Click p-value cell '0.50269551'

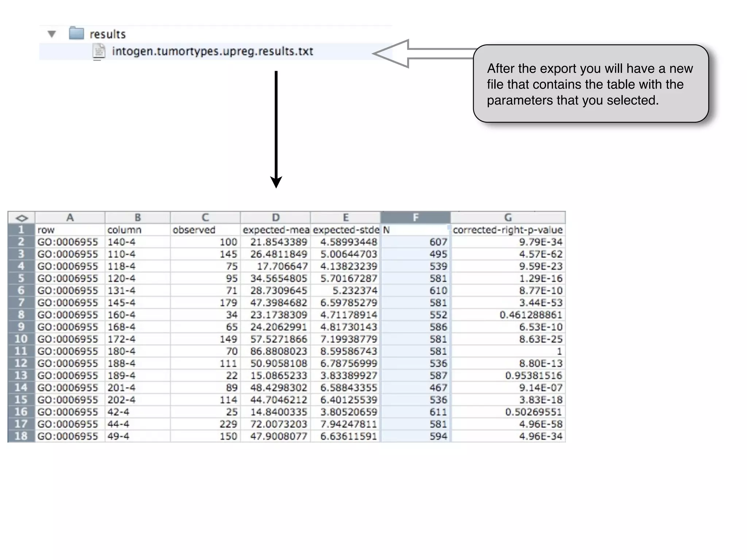(508, 412)
